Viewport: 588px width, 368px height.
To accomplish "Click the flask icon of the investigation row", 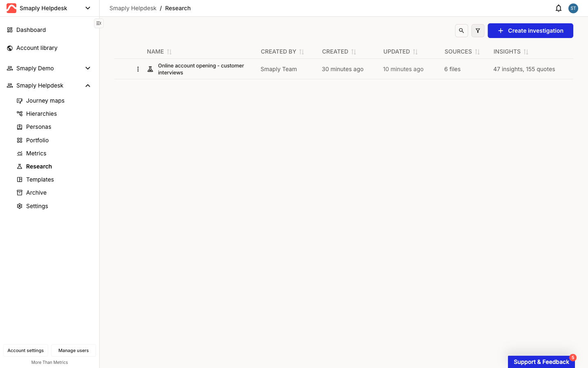I will point(150,69).
